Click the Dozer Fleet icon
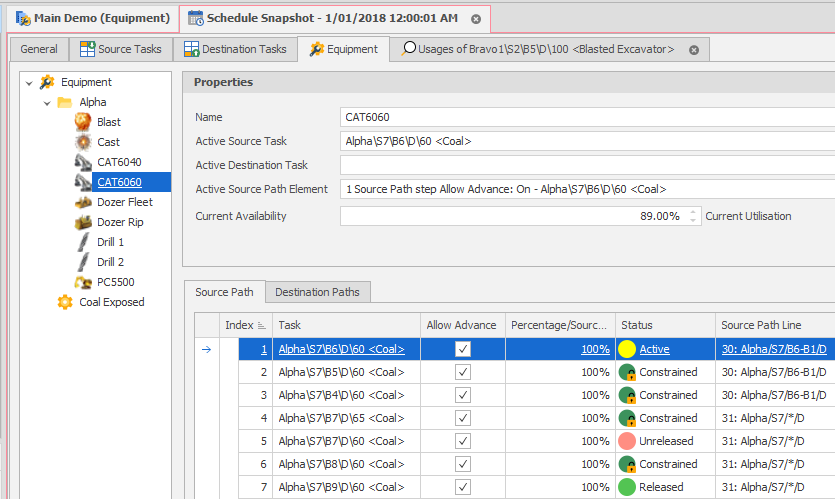 point(83,202)
